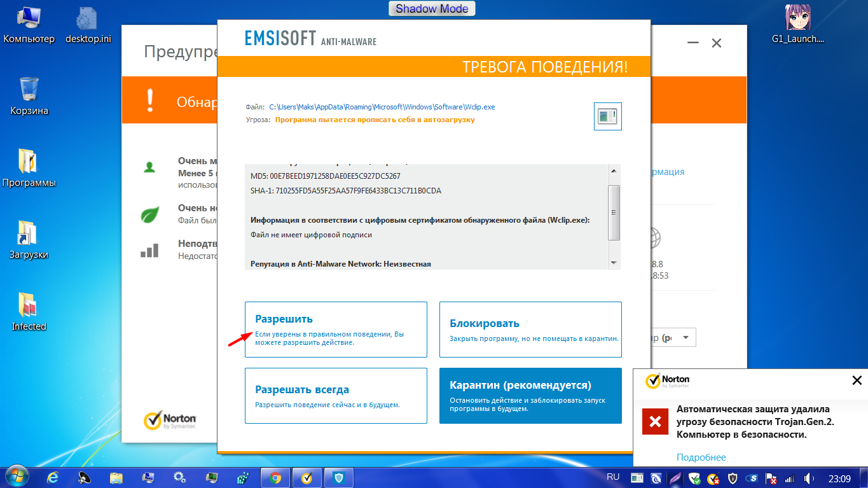Screen dimensions: 868x488
Task: Click the green leaf icon in Norton window
Action: click(149, 214)
